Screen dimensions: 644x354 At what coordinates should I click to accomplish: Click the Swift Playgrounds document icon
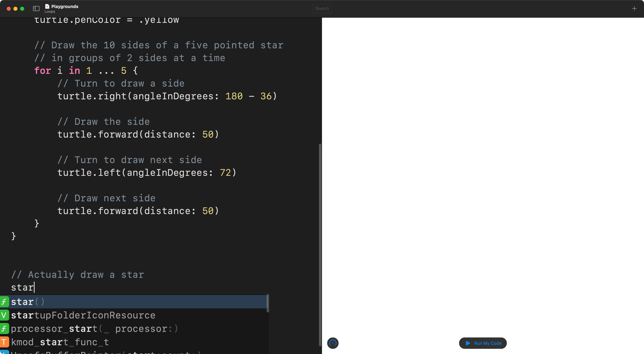47,6
